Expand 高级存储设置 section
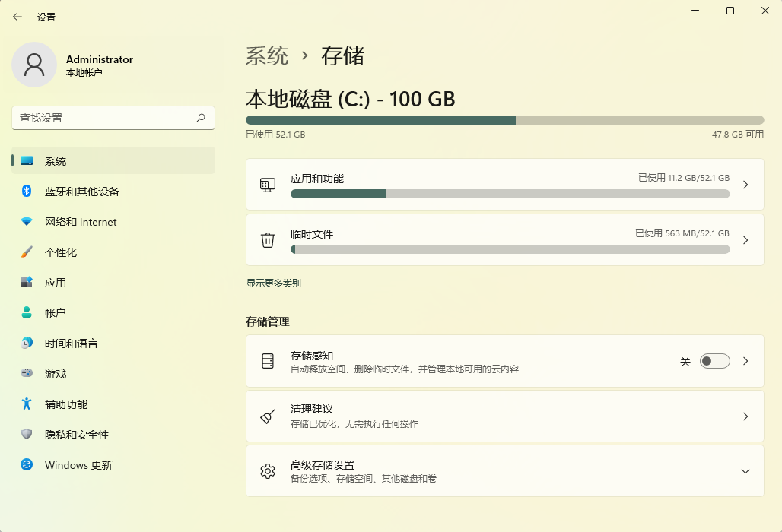The height and width of the screenshot is (532, 782). (745, 470)
